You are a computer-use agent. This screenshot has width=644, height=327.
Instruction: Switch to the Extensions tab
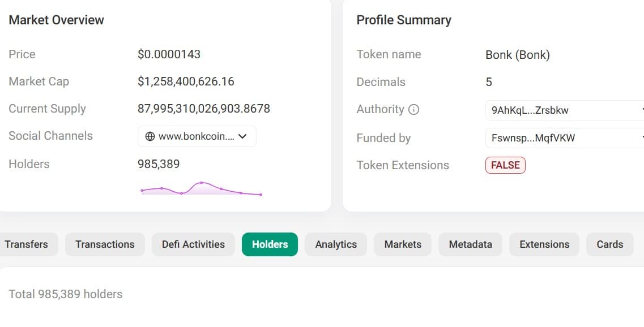coord(544,244)
